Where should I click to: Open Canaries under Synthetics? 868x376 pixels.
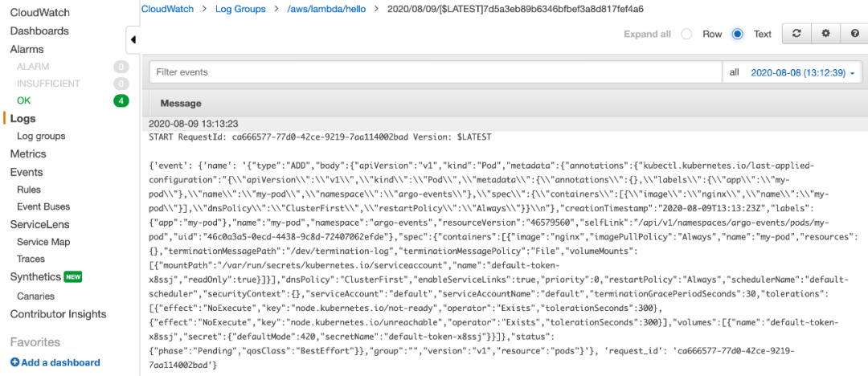pos(36,296)
